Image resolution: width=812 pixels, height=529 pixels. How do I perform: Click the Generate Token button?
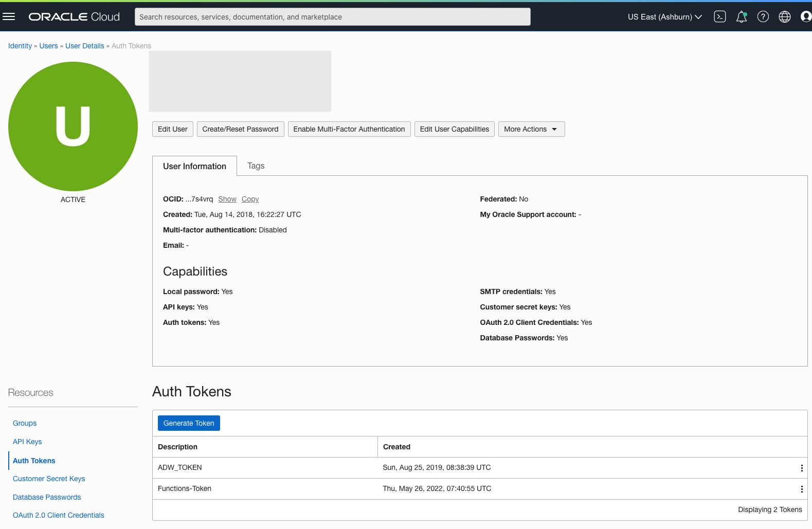(189, 423)
